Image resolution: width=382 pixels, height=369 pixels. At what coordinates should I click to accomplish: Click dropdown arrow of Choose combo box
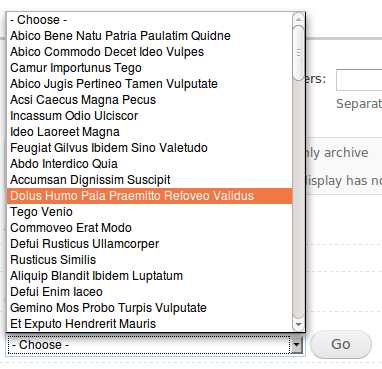click(x=297, y=345)
